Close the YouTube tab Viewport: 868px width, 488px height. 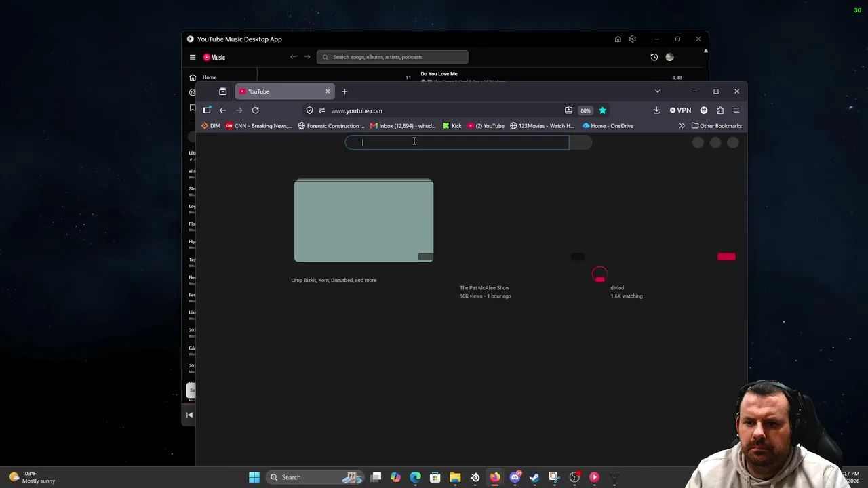click(x=328, y=91)
